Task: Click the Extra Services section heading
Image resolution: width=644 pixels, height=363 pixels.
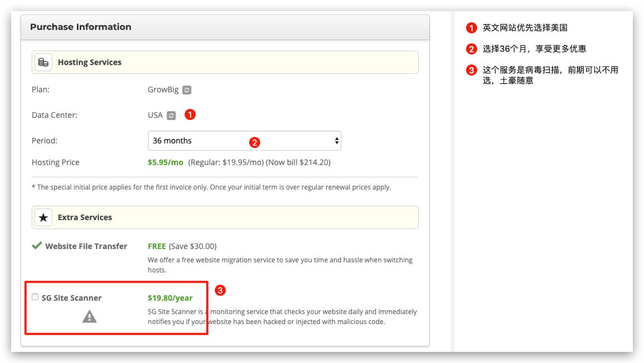Action: point(85,217)
